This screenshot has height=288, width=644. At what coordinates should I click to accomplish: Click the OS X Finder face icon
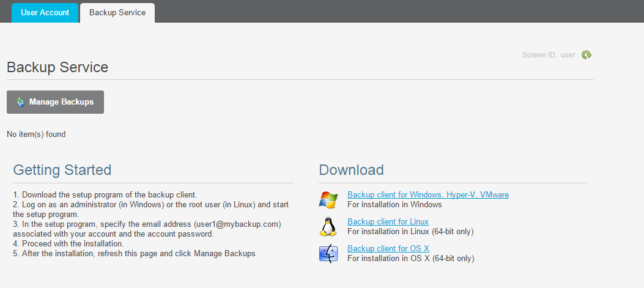pyautogui.click(x=328, y=254)
